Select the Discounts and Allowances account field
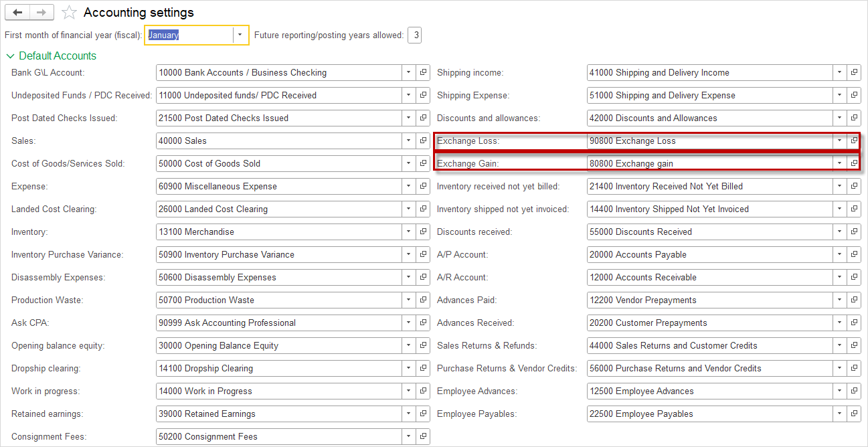The height and width of the screenshot is (447, 868). point(709,118)
